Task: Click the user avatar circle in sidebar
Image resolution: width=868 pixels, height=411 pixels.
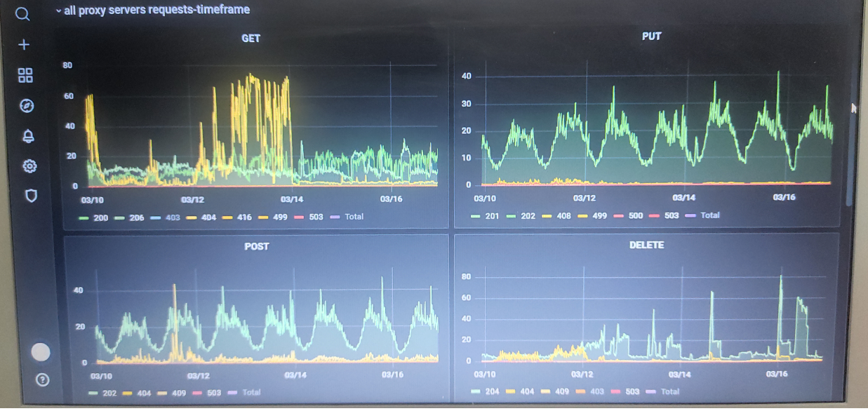Action: pyautogui.click(x=41, y=352)
